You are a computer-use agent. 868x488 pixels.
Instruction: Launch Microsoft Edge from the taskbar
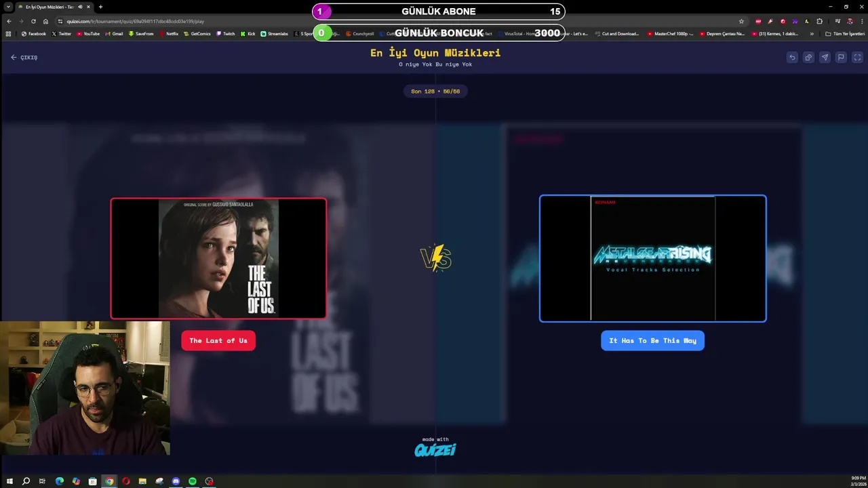pos(60,481)
